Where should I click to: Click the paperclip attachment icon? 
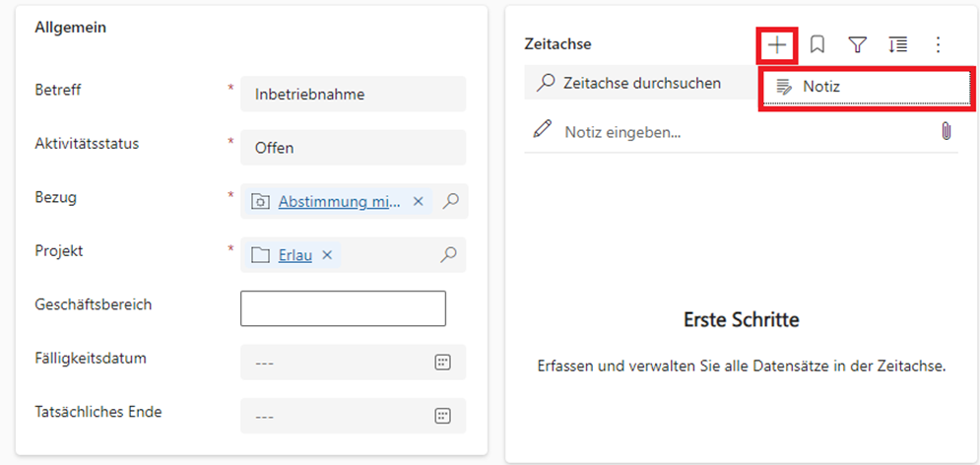point(946,131)
